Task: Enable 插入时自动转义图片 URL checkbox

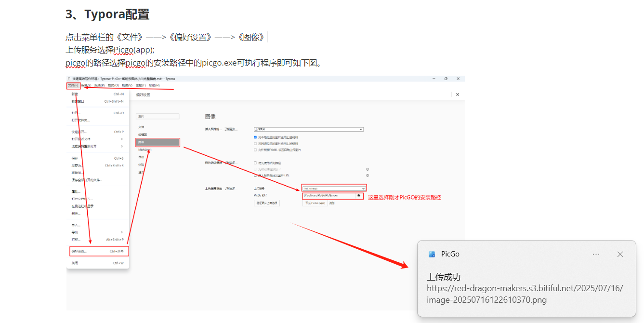Action: click(x=255, y=175)
